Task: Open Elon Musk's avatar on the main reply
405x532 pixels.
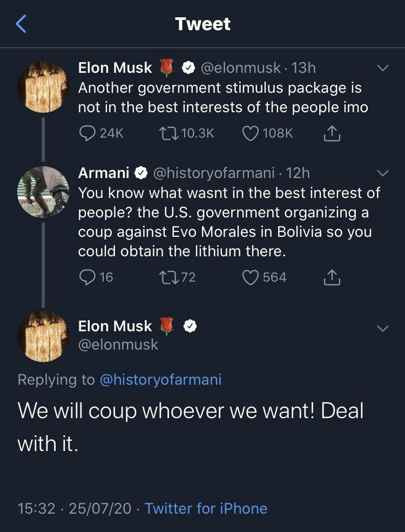Action: pos(43,336)
